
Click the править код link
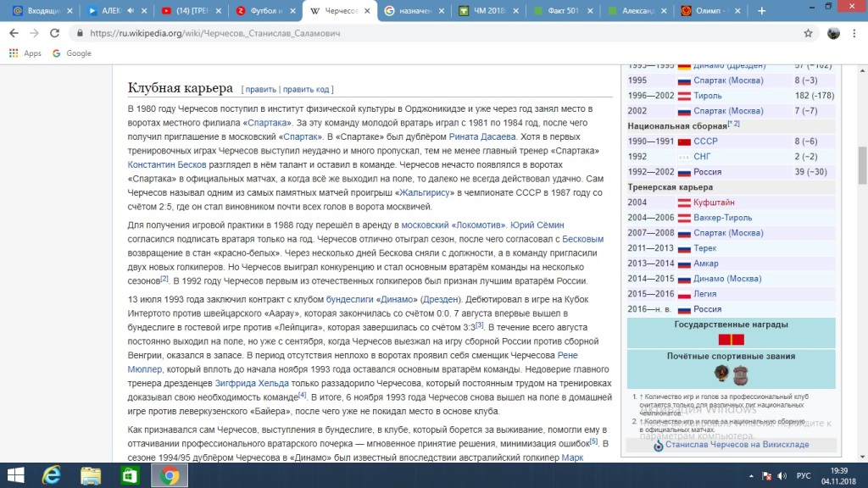point(306,89)
